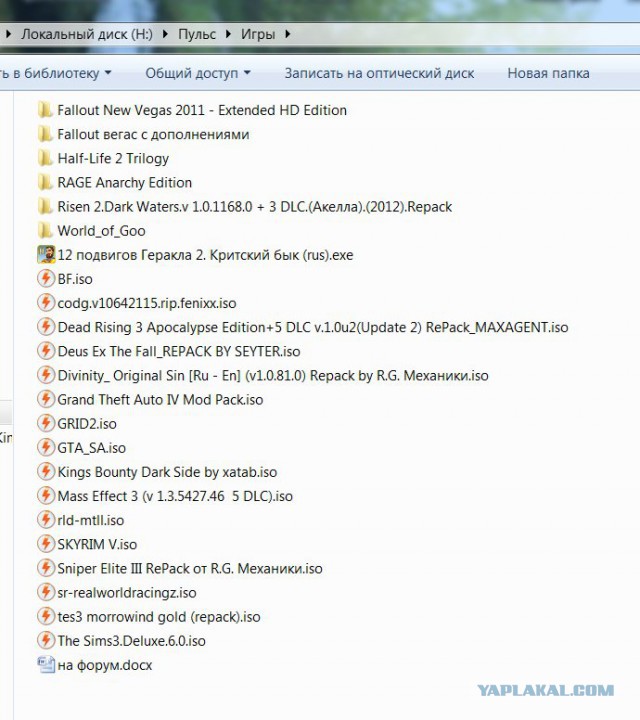Select Half-Life 2 Trilogy folder name
Image resolution: width=640 pixels, height=720 pixels.
pyautogui.click(x=113, y=158)
